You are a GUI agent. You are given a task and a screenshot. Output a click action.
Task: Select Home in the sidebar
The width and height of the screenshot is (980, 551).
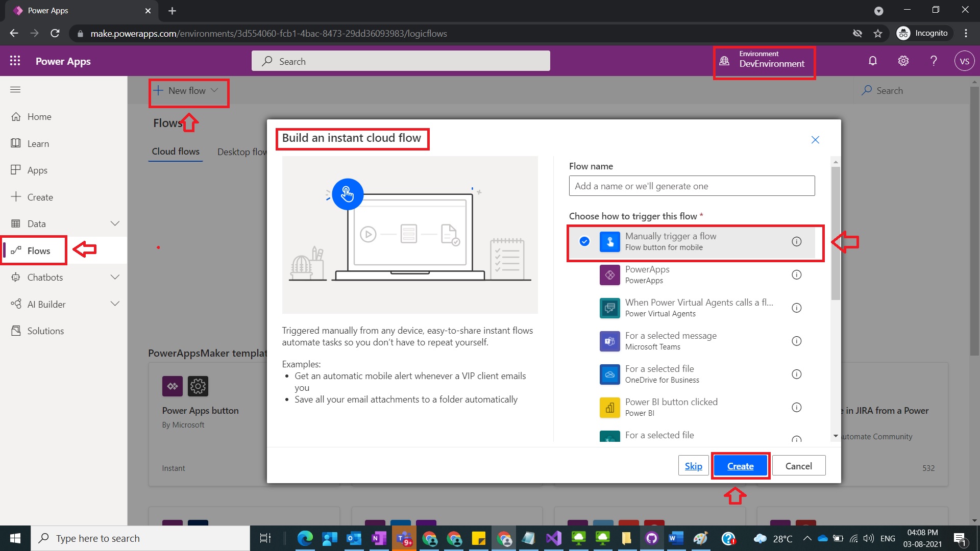click(x=39, y=116)
